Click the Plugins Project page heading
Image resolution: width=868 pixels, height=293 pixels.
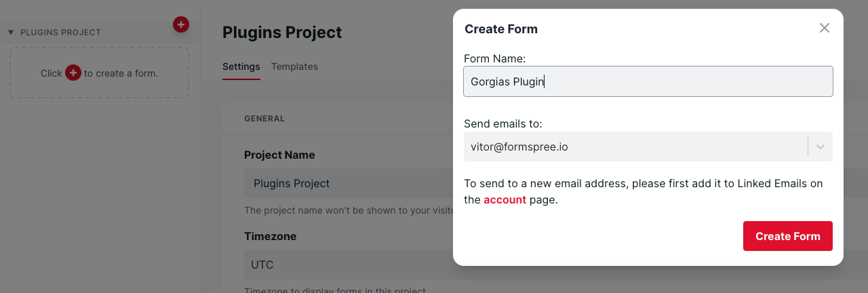282,32
